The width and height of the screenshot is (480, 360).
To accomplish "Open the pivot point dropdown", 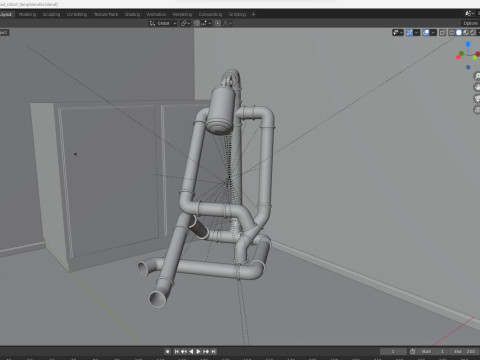I will click(185, 23).
